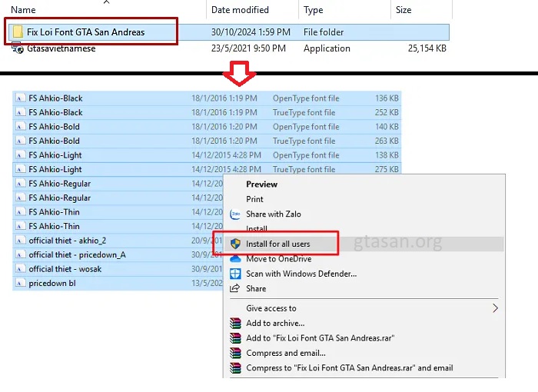Click the WinRAR icon next to Add to archive

pos(235,324)
